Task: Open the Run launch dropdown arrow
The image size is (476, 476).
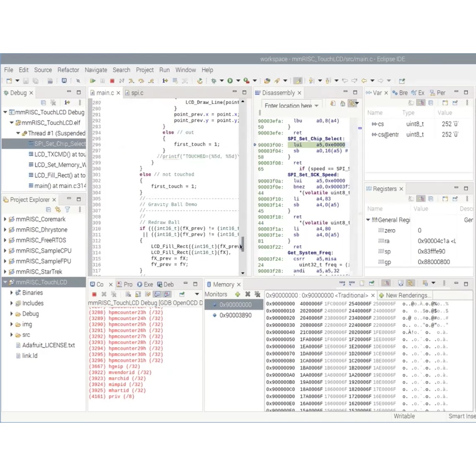Action: click(238, 81)
